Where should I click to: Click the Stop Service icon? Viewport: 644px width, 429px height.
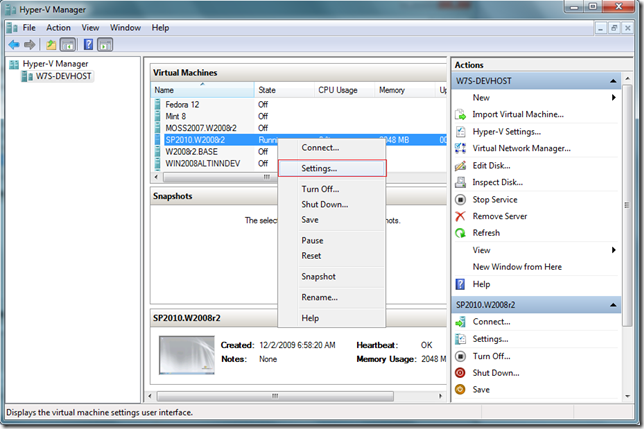pos(460,200)
